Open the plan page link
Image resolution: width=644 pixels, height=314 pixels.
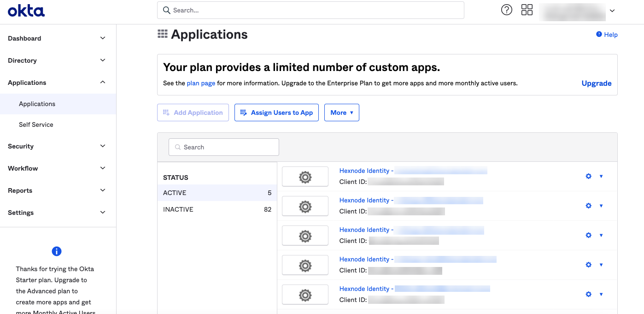click(201, 83)
